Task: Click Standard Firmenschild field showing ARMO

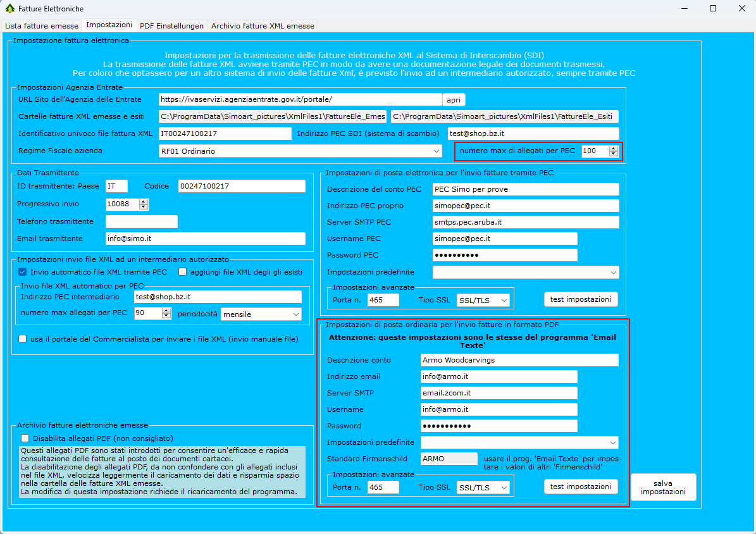Action: coord(449,459)
